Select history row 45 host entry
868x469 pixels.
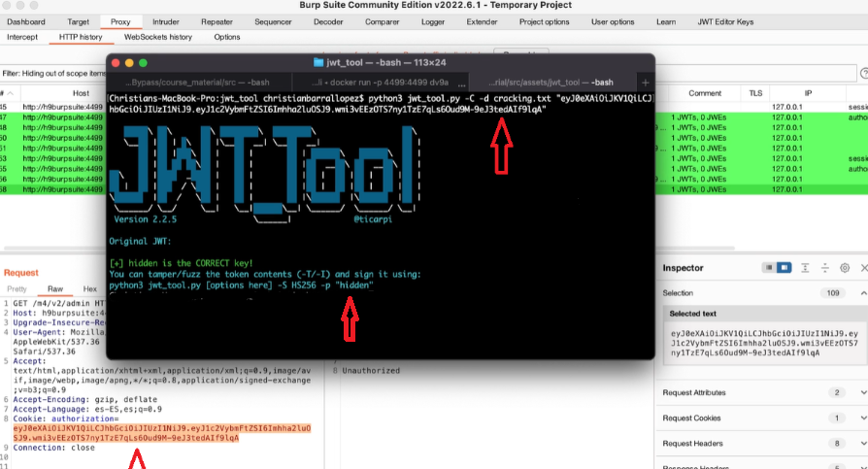click(62, 107)
